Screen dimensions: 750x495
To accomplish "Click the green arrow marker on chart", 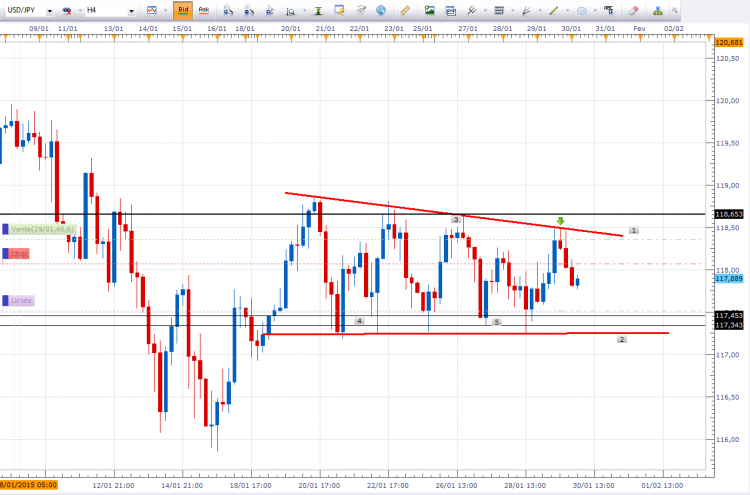I will pos(561,221).
